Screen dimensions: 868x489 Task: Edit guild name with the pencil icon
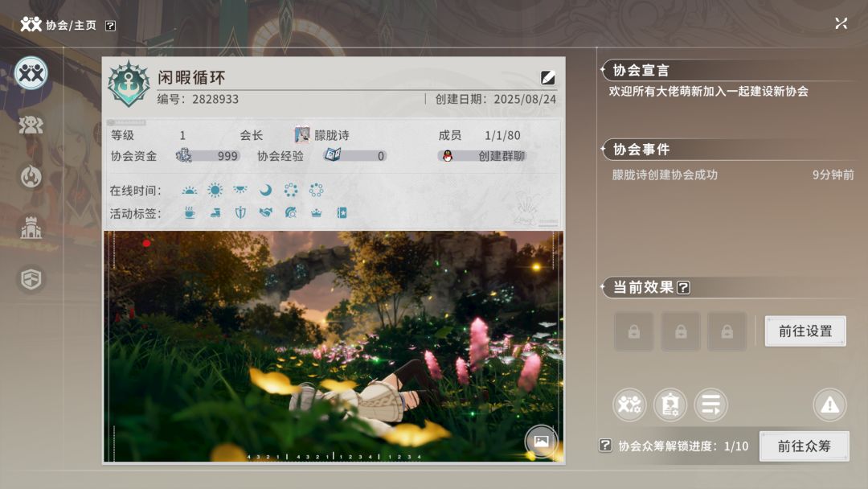547,77
